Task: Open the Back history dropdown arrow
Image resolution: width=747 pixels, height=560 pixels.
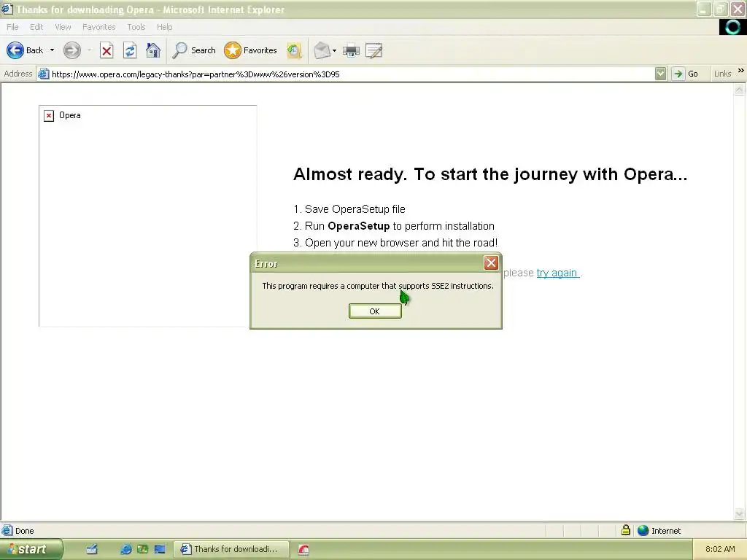Action: (52, 50)
